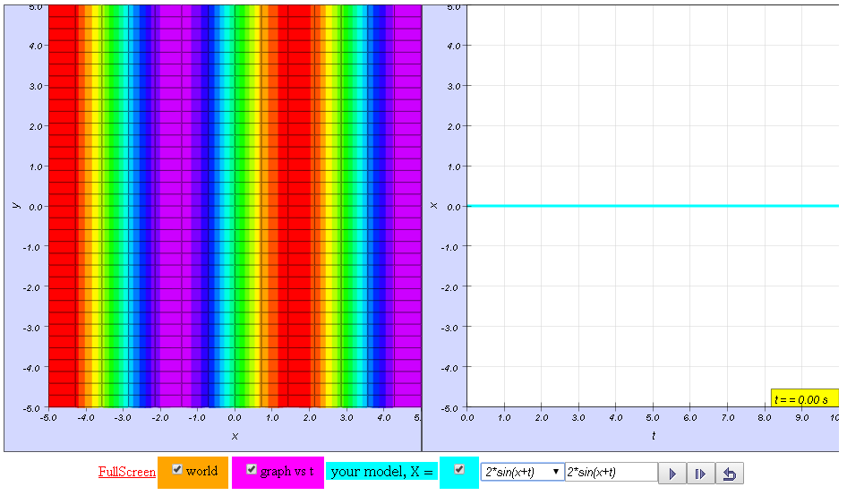Click the model equation text field
Image resolution: width=847 pixels, height=504 pixels.
(x=611, y=472)
